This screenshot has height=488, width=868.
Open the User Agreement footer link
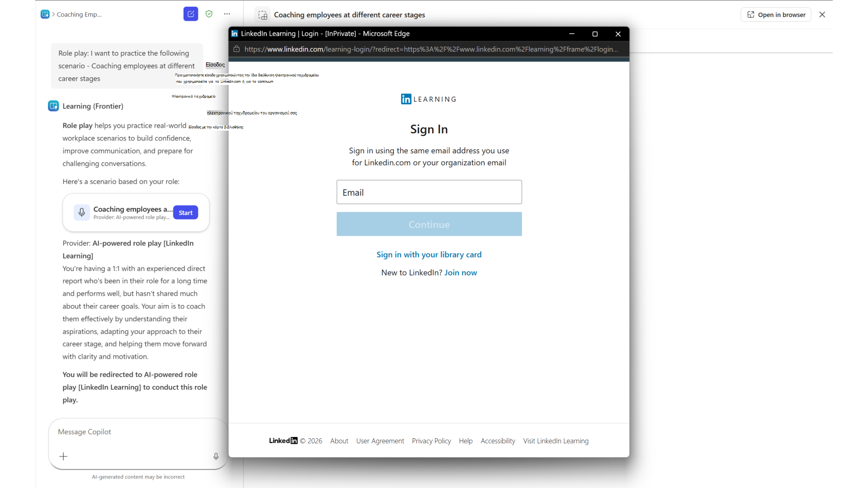coord(380,441)
